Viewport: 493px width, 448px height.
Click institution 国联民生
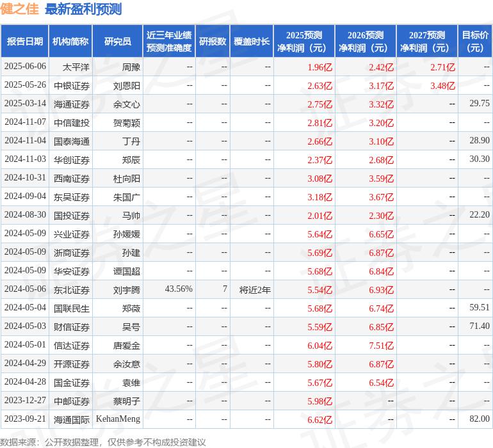(71, 308)
